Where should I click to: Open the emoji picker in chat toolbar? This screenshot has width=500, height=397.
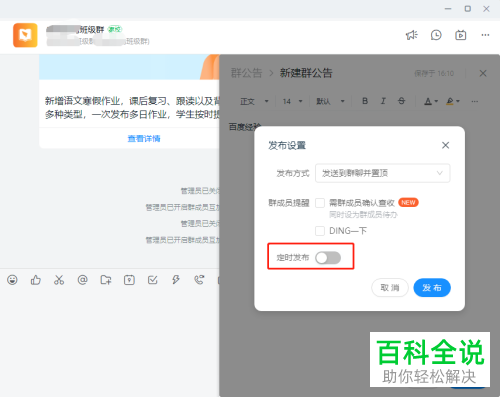[12, 280]
